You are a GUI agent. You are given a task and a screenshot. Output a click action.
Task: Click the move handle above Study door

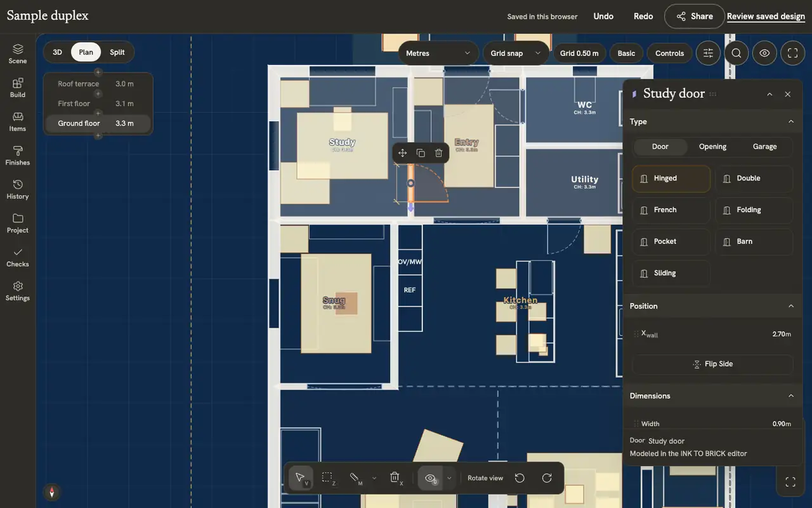tap(402, 153)
